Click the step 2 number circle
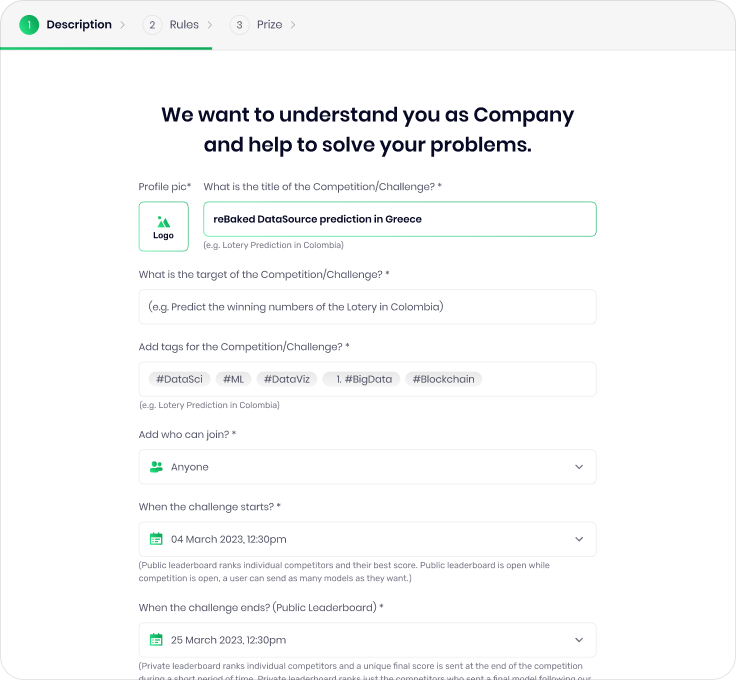Viewport: 736px width, 680px height. [152, 25]
